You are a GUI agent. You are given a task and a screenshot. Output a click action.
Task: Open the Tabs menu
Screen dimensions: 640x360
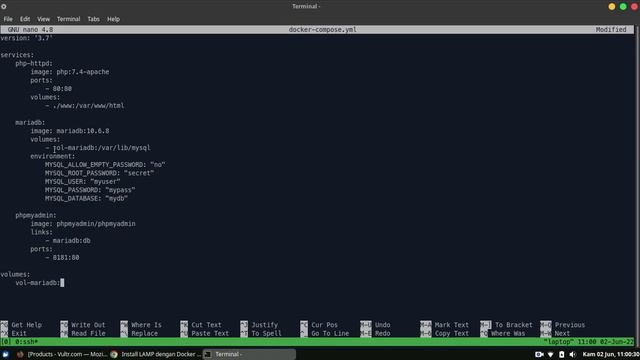click(x=93, y=19)
